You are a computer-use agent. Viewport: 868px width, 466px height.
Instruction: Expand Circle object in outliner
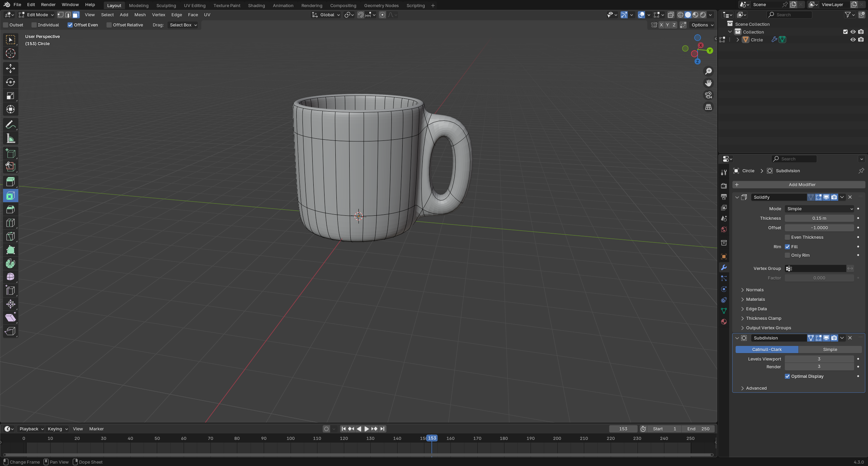pos(738,40)
